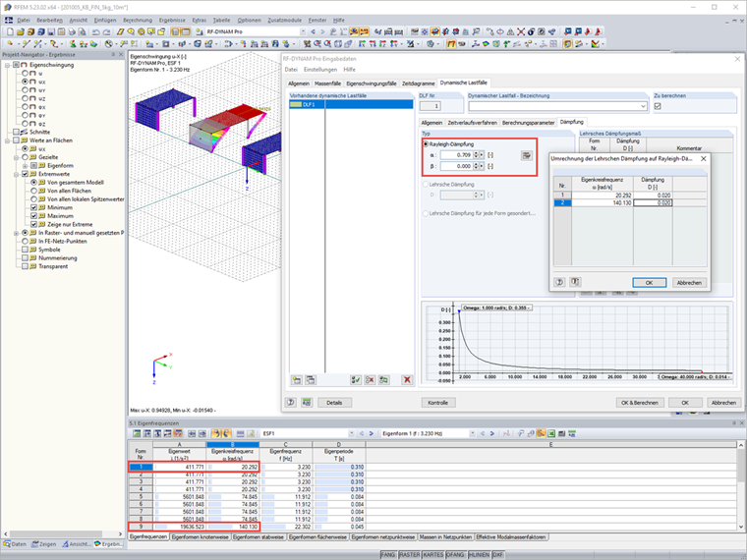
Task: Click new dynamic load case icon below list
Action: tap(297, 380)
